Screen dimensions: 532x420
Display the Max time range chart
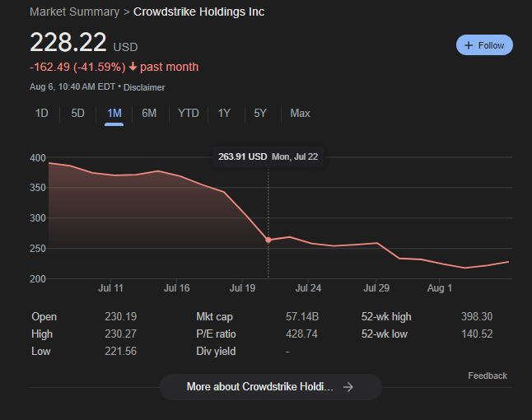300,113
